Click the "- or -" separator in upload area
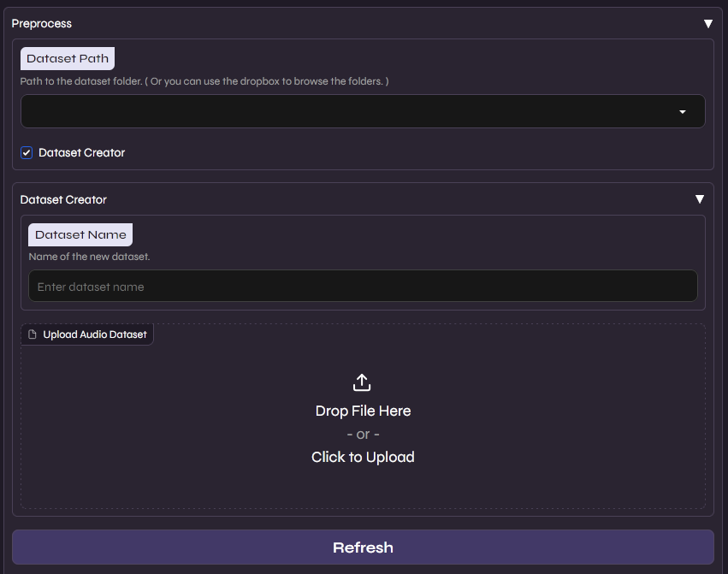 (x=363, y=435)
